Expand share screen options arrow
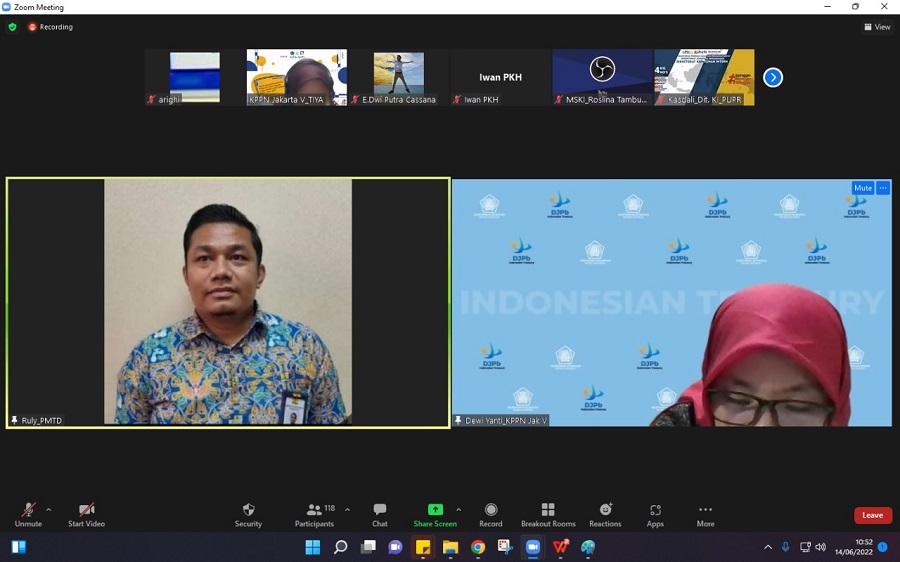Screen dimensions: 900x562 pos(459,509)
